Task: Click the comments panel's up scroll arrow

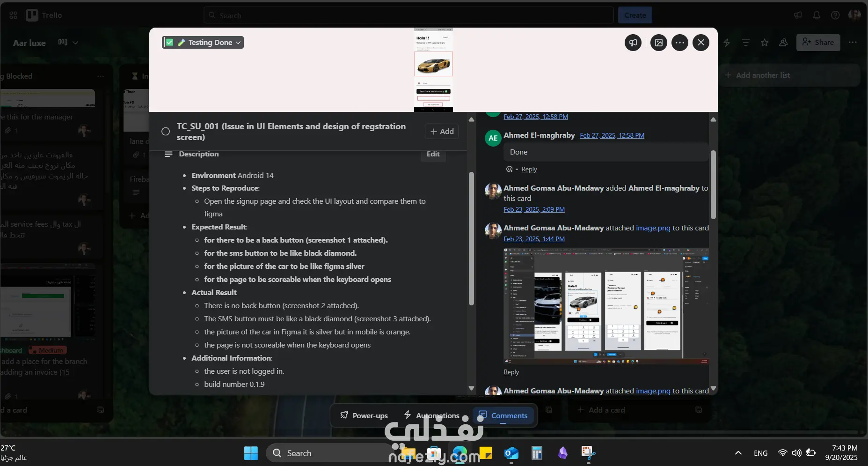Action: (713, 119)
